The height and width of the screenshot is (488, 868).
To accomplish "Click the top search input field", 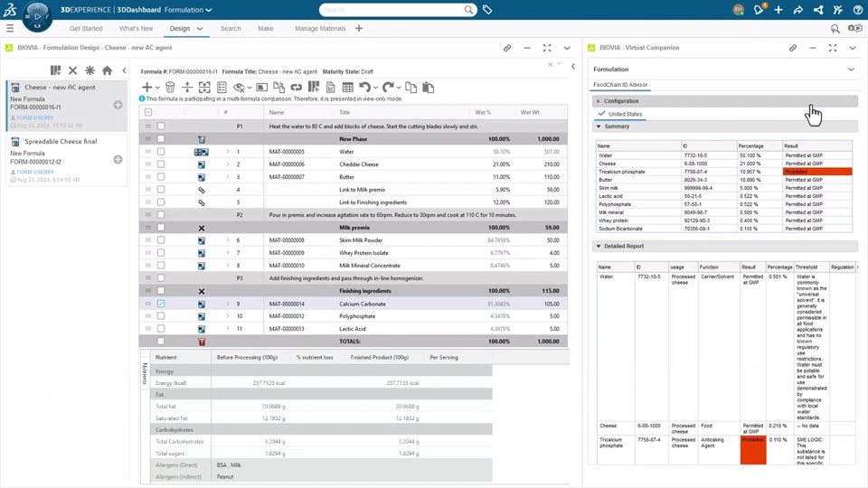I will [393, 9].
